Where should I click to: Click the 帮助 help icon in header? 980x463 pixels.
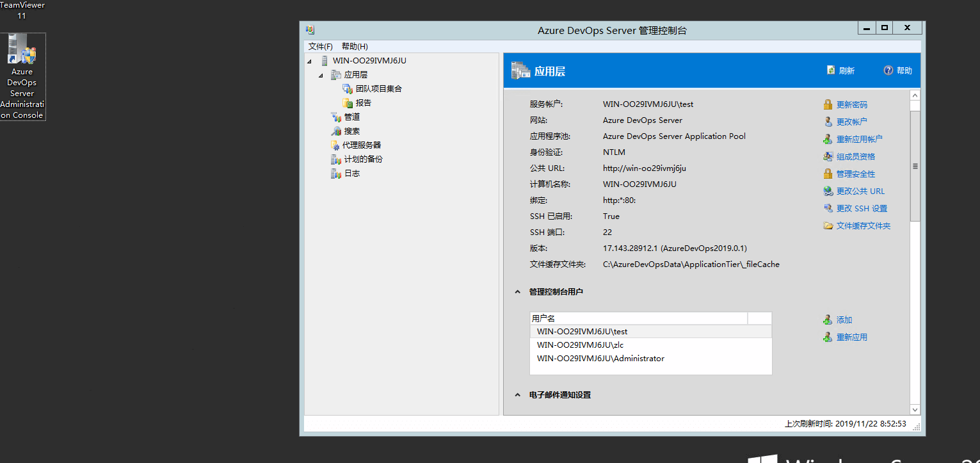point(888,70)
